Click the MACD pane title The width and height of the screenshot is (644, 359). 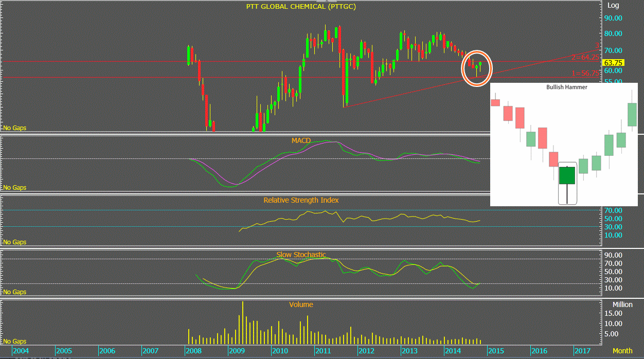(301, 140)
